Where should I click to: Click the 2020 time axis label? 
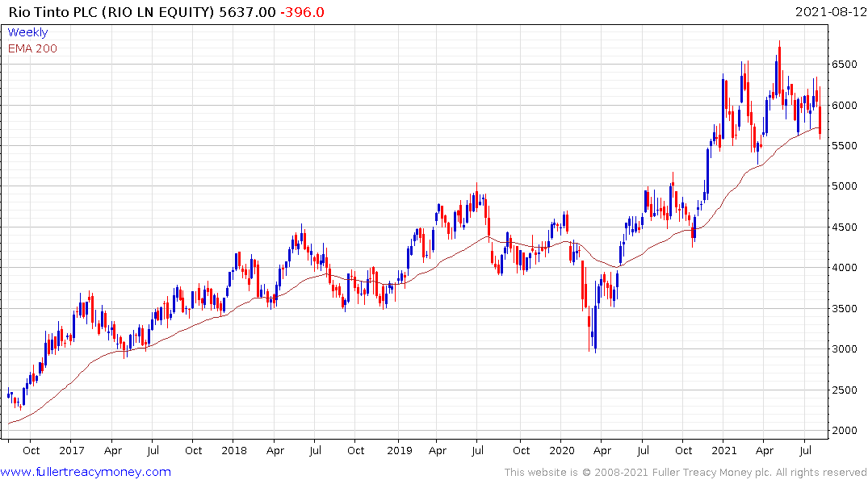pos(562,451)
